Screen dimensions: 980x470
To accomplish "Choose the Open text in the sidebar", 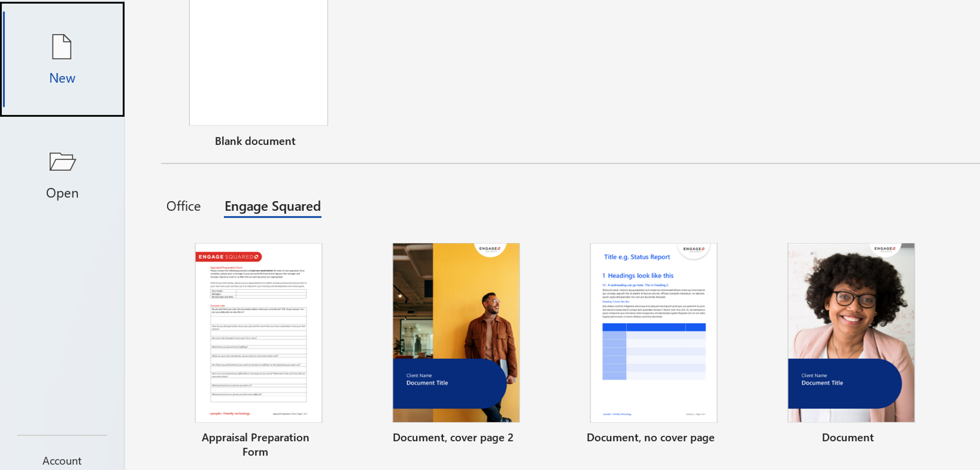I will pyautogui.click(x=62, y=193).
